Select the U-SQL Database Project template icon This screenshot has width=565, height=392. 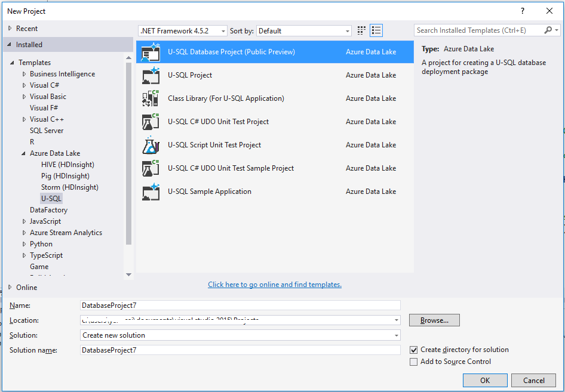151,52
